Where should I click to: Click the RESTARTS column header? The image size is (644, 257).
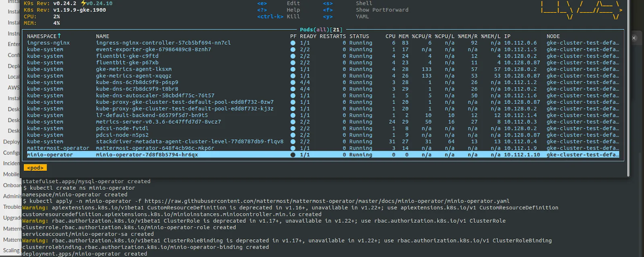(332, 36)
